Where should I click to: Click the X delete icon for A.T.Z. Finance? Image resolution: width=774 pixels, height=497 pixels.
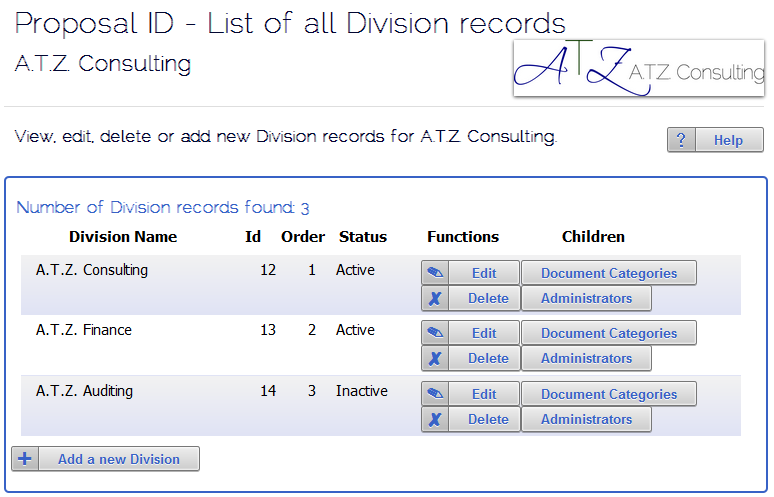[x=435, y=358]
